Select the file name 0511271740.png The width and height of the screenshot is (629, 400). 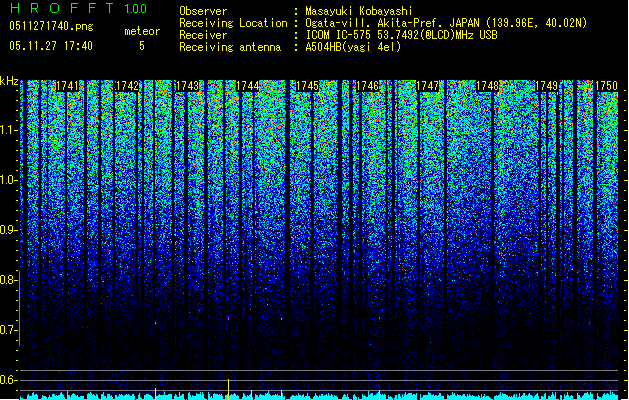coord(51,26)
